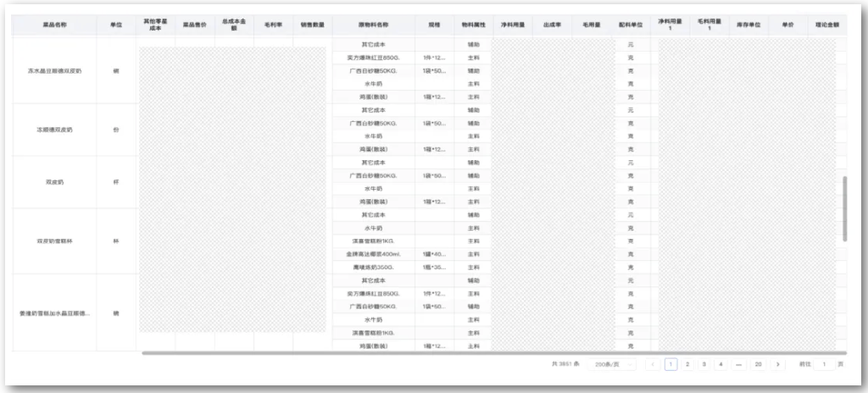Click the 原物料名称 column header
The height and width of the screenshot is (393, 868).
point(373,25)
